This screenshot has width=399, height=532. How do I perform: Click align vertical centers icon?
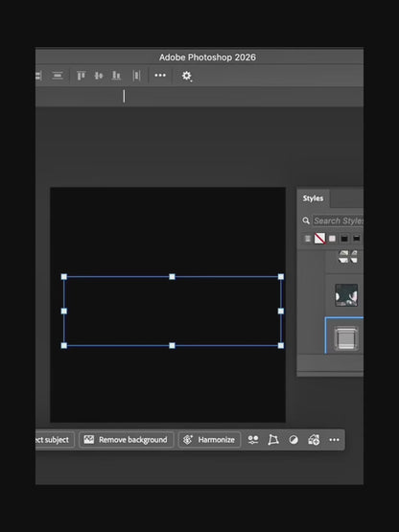(x=99, y=76)
